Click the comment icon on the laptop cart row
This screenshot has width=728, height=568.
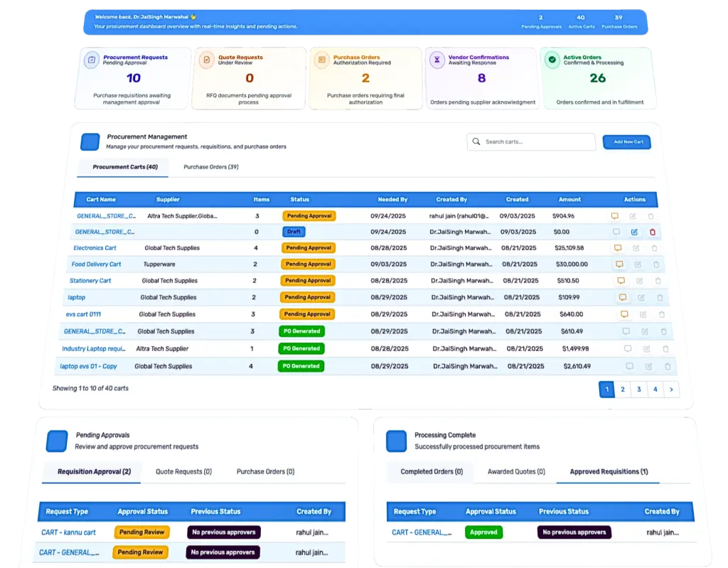tap(622, 297)
